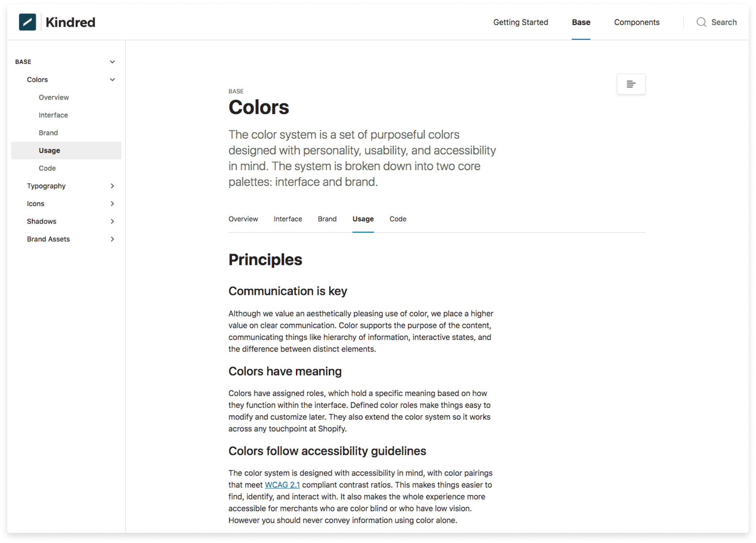
Task: Collapse the BASE sidebar section
Action: [x=112, y=62]
